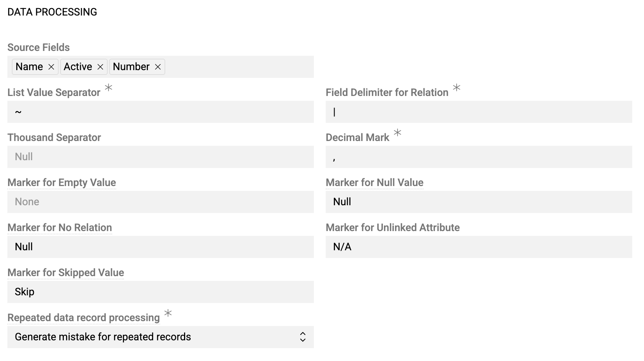Click the Marker for Skipped Value label
The height and width of the screenshot is (361, 644).
click(x=66, y=273)
